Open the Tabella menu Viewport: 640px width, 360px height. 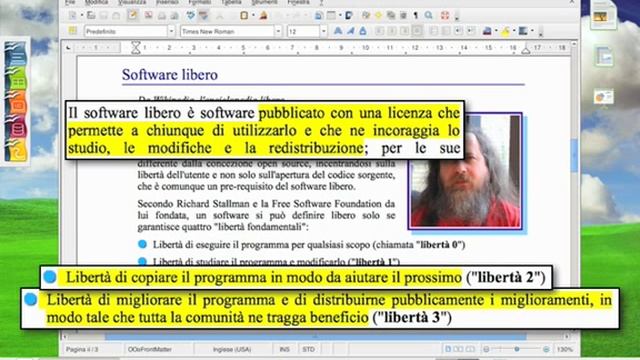point(231,2)
